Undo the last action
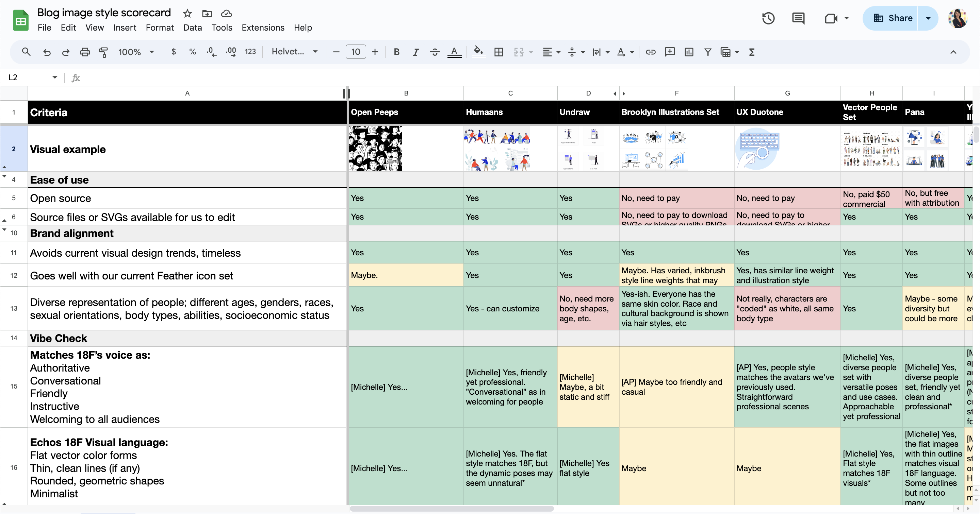The height and width of the screenshot is (514, 980). pyautogui.click(x=47, y=52)
